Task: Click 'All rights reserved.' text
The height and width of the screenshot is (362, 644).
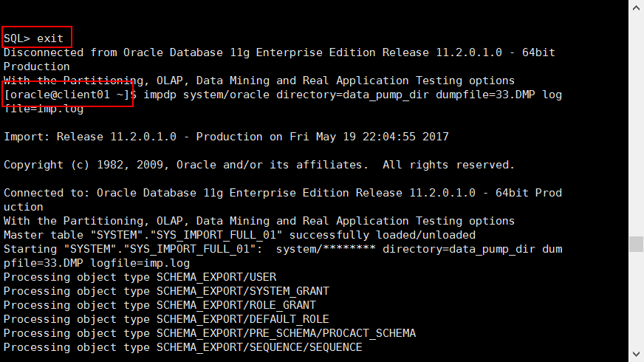Action: point(448,165)
